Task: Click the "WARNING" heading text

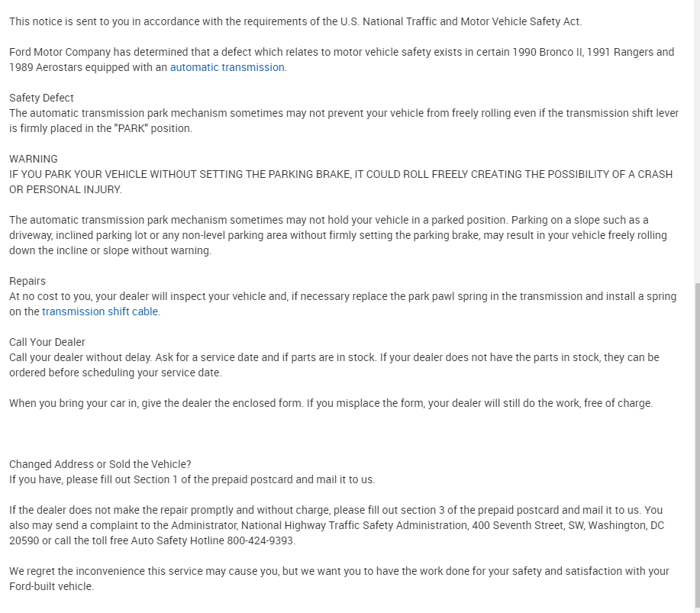Action: pos(34,159)
